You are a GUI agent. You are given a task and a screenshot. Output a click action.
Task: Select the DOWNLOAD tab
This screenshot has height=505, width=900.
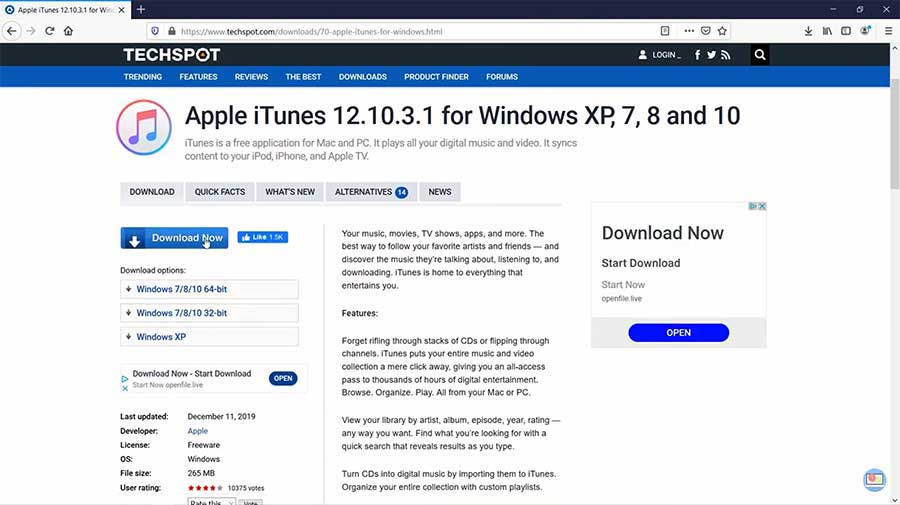click(x=152, y=192)
